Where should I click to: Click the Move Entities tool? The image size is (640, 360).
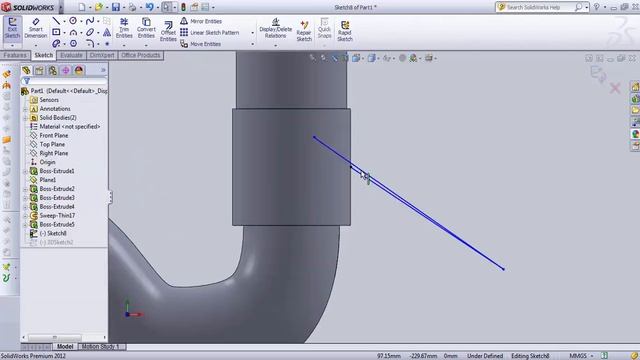click(x=201, y=44)
